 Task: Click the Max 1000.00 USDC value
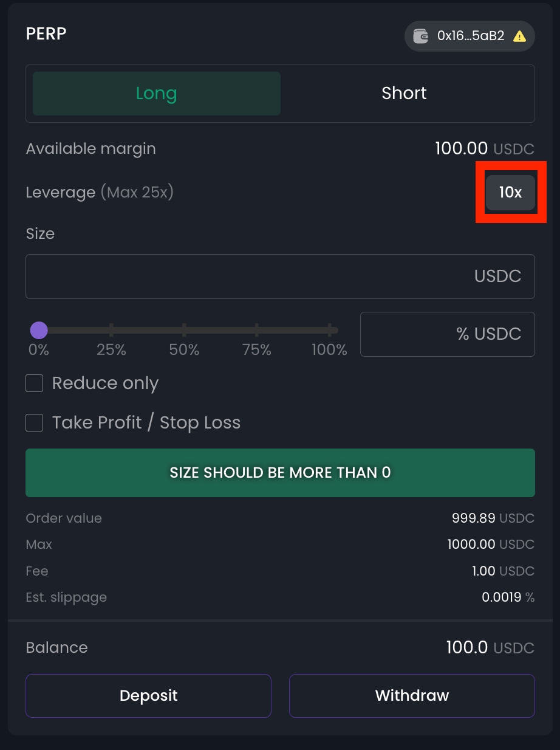490,545
